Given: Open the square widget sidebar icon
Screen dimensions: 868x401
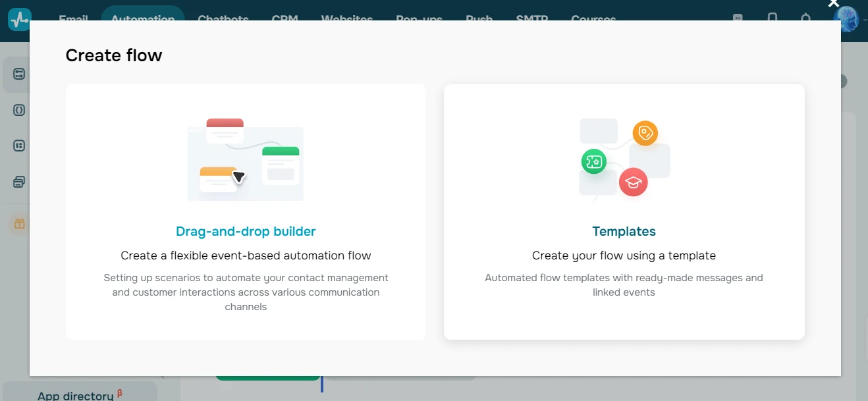Looking at the screenshot, I should (x=19, y=146).
